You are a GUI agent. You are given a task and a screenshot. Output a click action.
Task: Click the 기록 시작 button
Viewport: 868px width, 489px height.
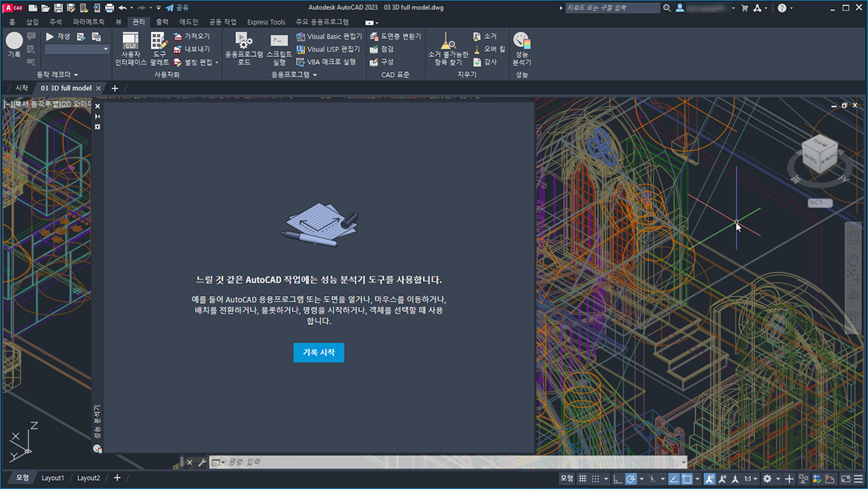[x=319, y=352]
